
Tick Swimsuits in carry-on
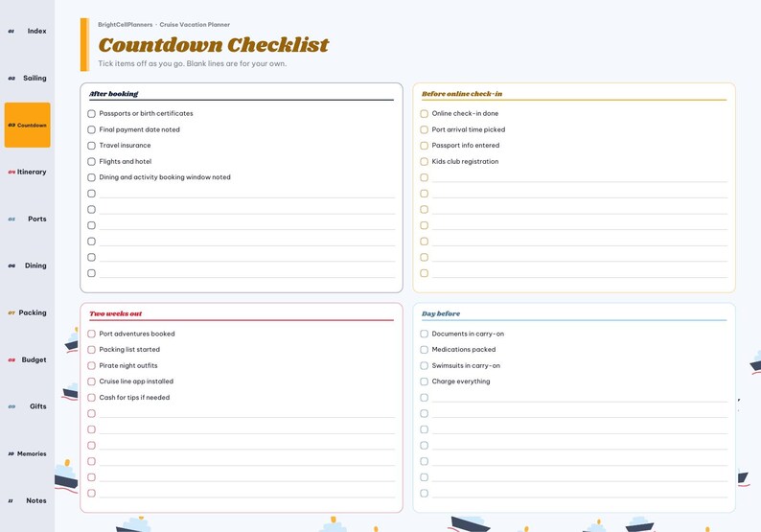425,365
